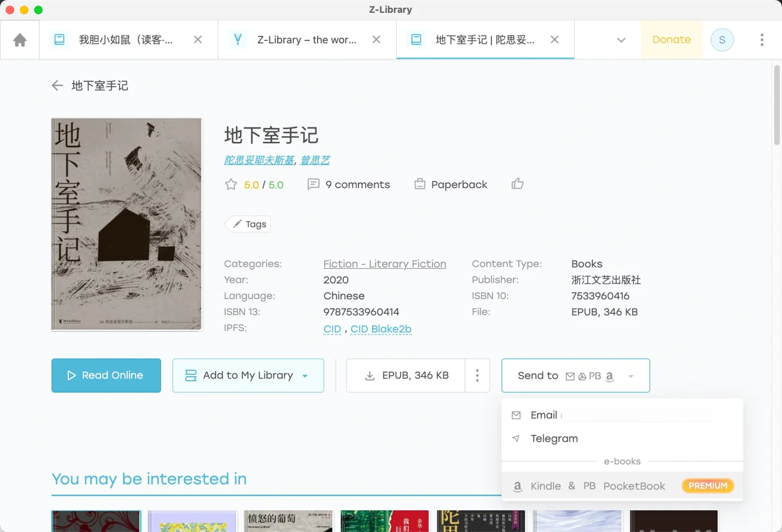Click the Telegram paper-plane icon
Screen dimensions: 782x532
point(516,438)
